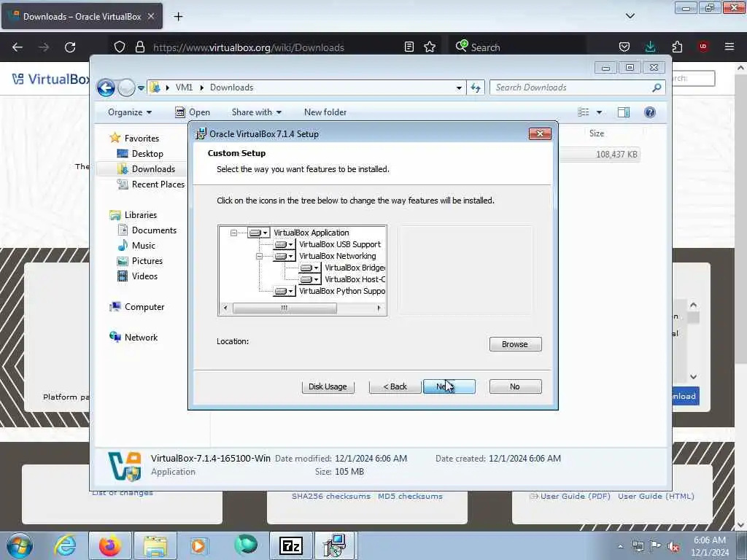Click the Explorer forward navigation arrow
747x560 pixels.
pos(126,87)
